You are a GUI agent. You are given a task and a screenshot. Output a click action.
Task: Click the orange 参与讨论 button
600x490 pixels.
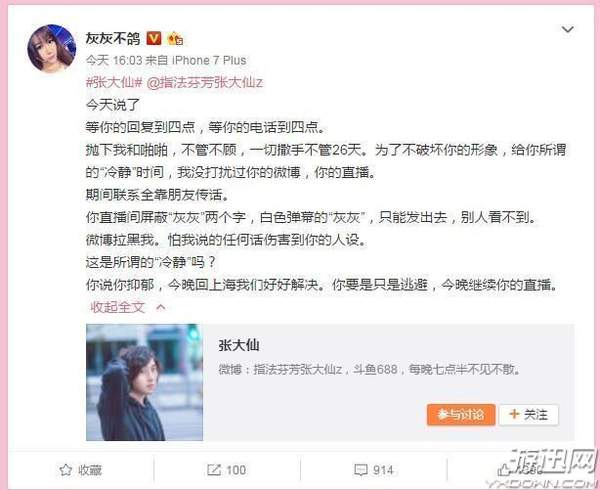[461, 415]
